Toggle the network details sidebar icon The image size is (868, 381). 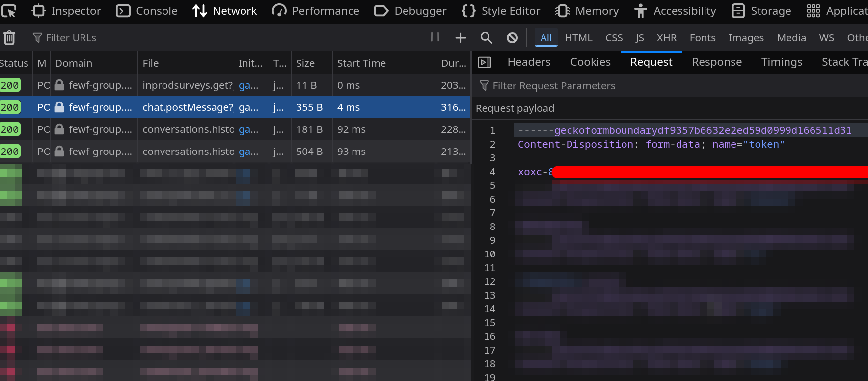click(x=485, y=62)
